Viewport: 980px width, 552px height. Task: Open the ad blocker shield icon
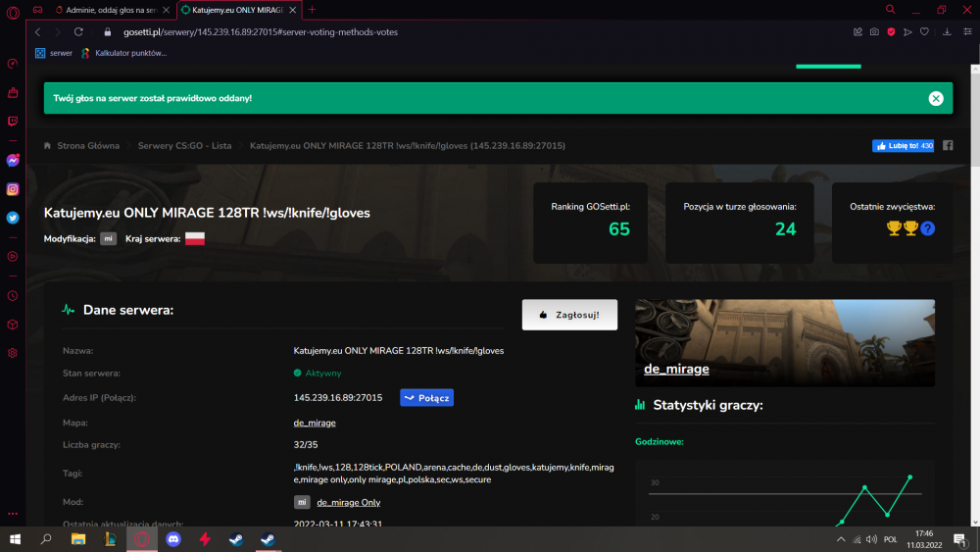point(891,32)
